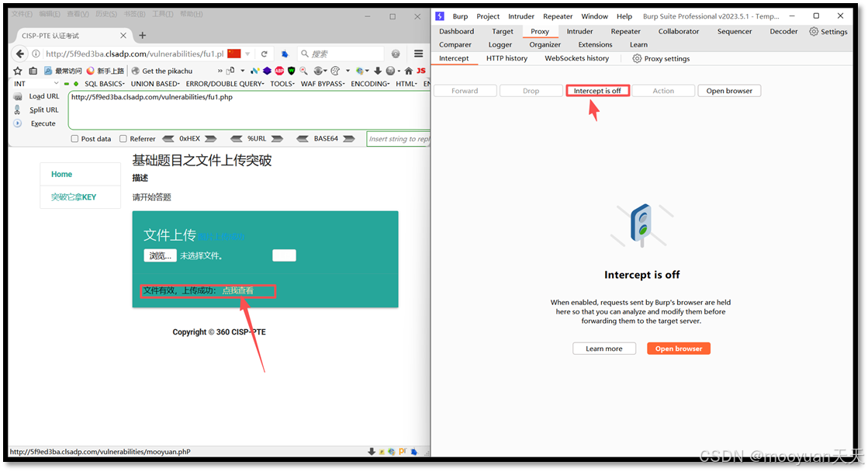Click the right arrow after BASE64
This screenshot has width=868, height=472.
[x=349, y=138]
